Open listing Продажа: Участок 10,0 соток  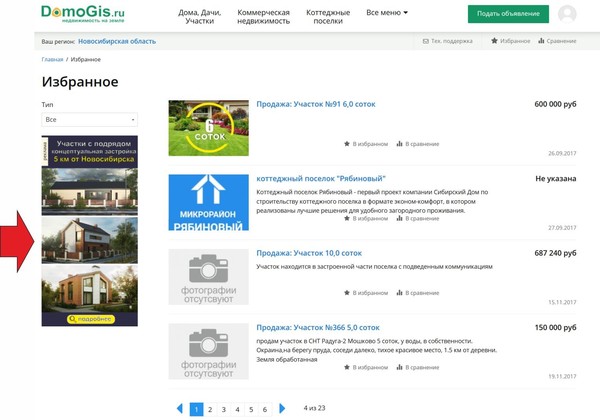[x=309, y=253]
